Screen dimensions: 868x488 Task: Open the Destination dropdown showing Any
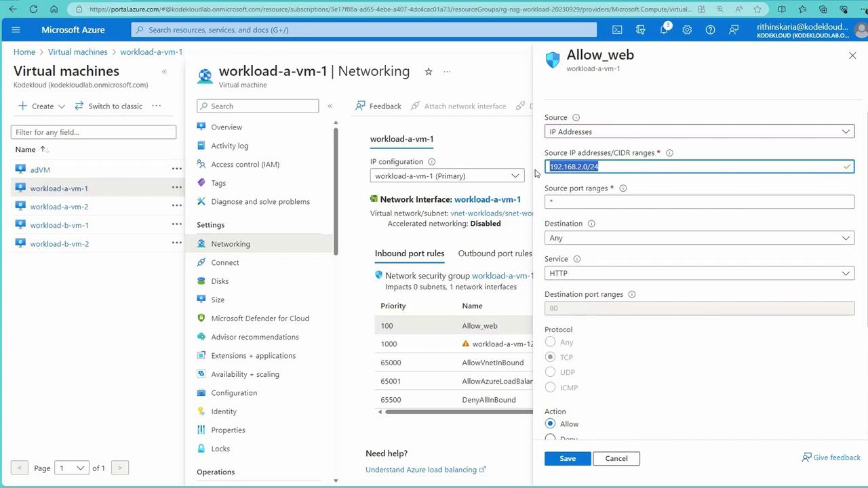tap(699, 238)
